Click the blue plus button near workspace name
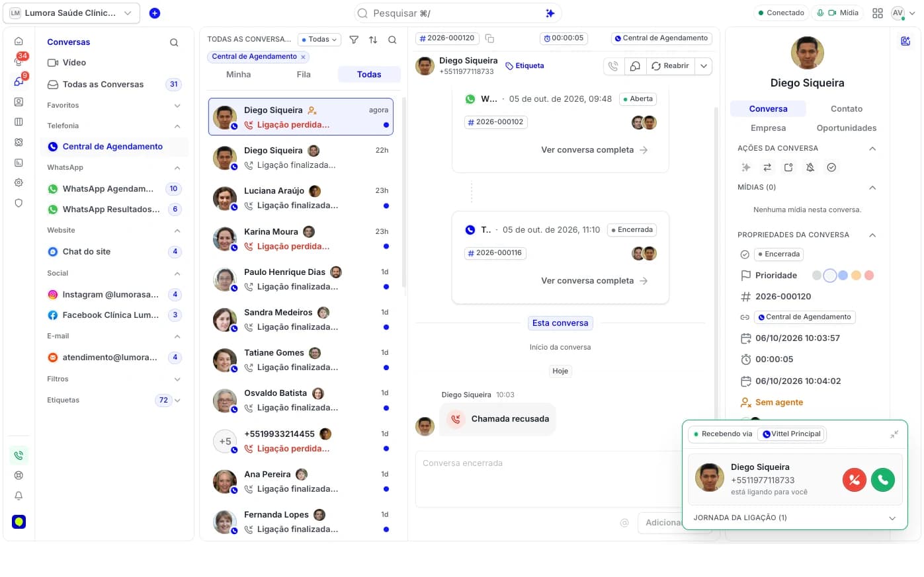 tap(155, 13)
